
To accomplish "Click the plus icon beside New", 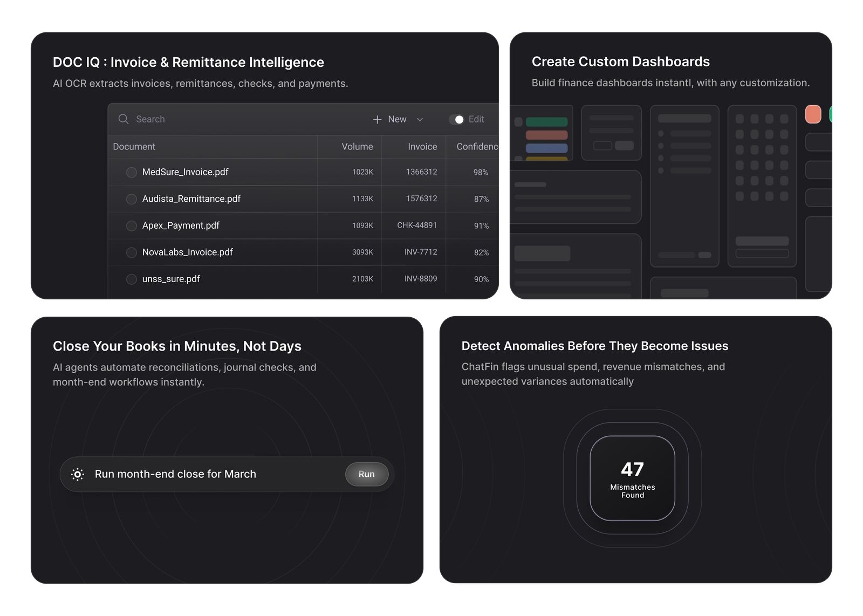I will pyautogui.click(x=377, y=119).
